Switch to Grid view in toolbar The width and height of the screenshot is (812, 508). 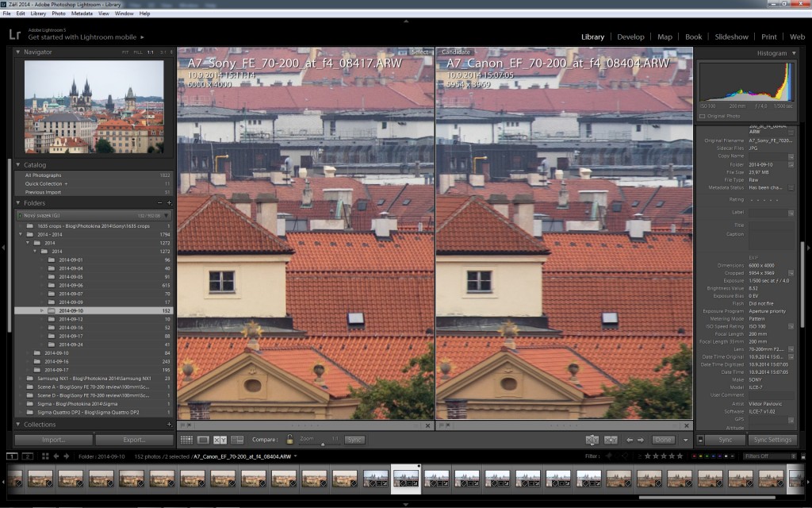click(x=186, y=440)
